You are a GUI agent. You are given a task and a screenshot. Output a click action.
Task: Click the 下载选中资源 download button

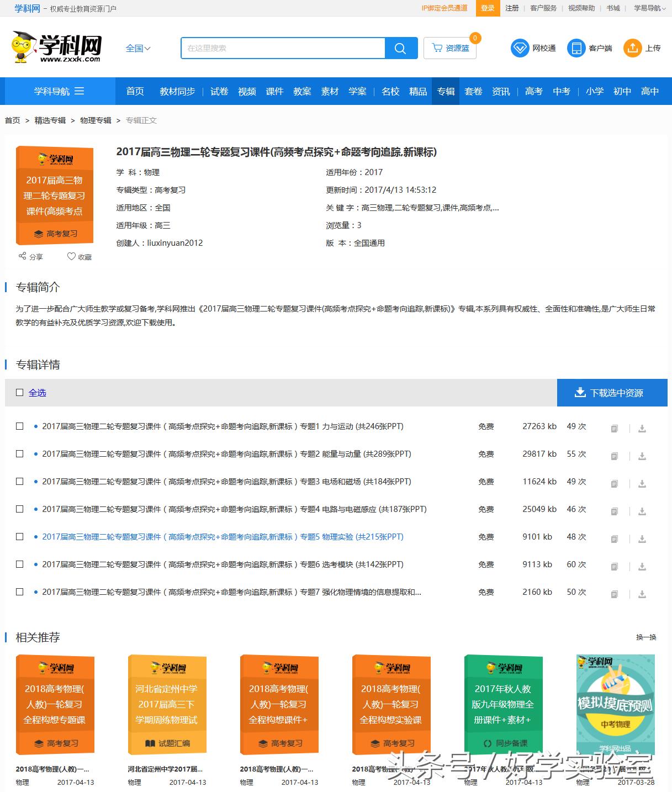(612, 393)
